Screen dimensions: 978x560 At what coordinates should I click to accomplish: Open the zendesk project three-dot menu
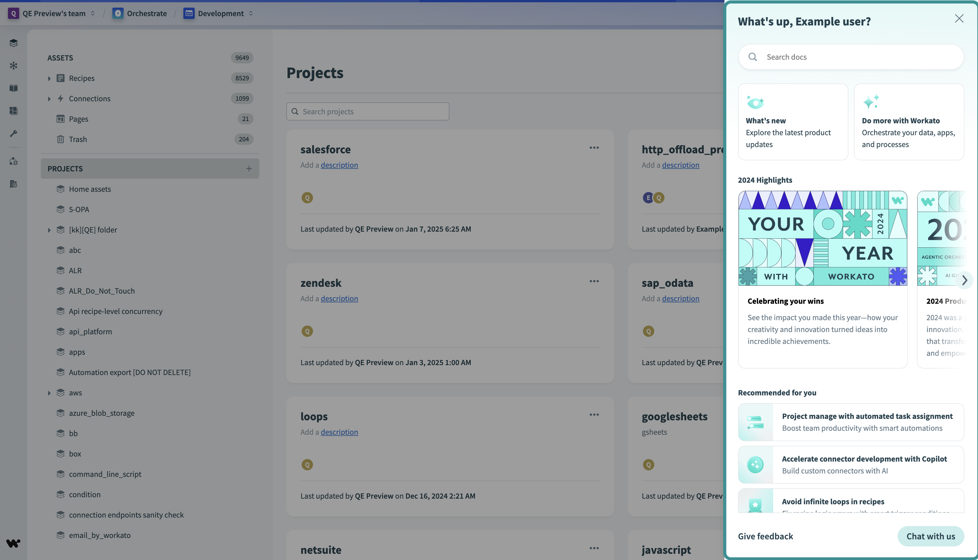point(594,281)
